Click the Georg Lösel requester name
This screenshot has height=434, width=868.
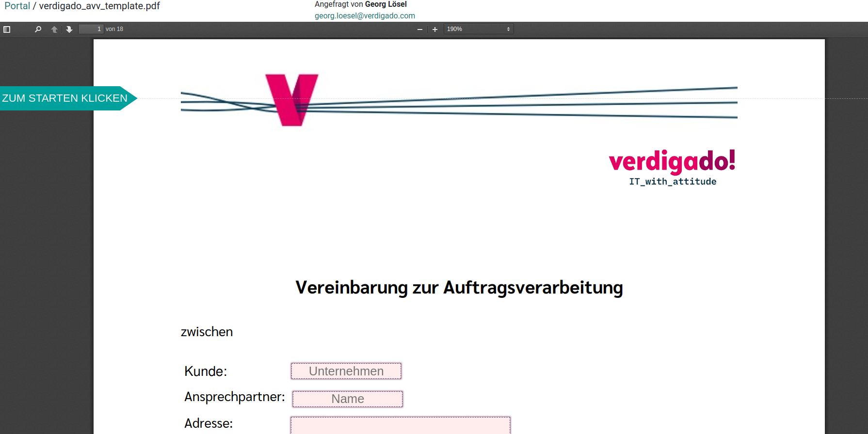click(386, 4)
